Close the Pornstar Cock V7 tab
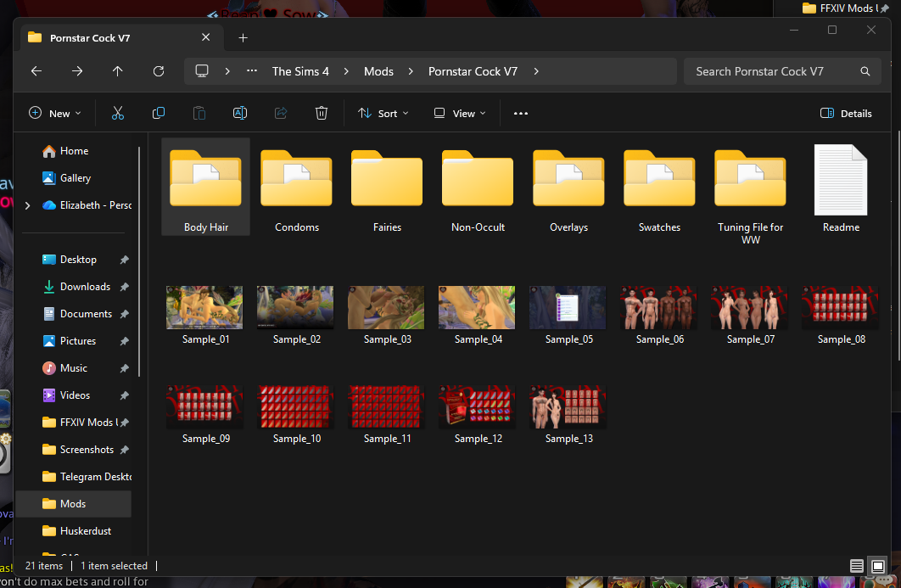Screen dimensions: 901x588 205,37
